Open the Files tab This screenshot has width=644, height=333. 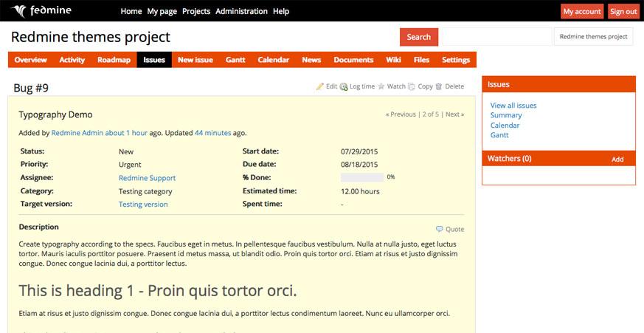click(x=421, y=60)
